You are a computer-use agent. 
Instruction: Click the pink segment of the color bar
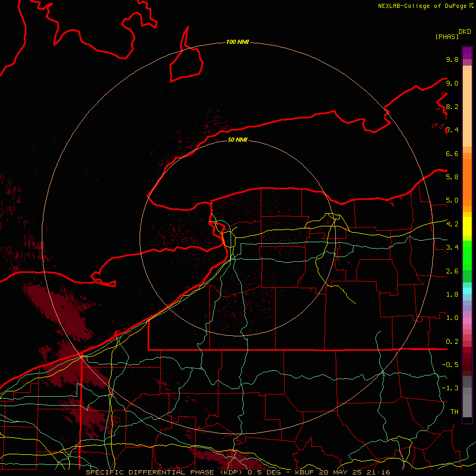coord(467,321)
